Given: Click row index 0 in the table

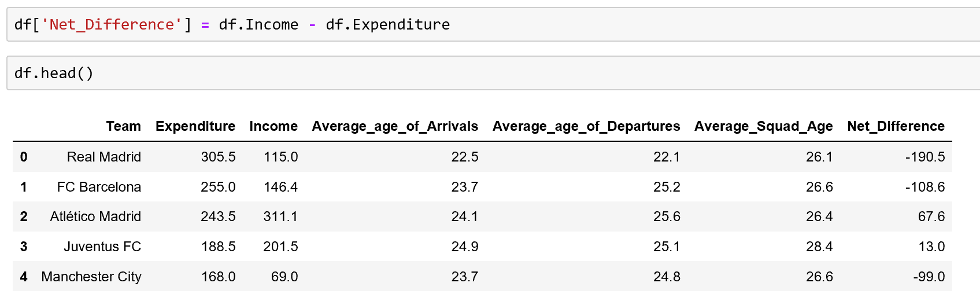Looking at the screenshot, I should 24,157.
